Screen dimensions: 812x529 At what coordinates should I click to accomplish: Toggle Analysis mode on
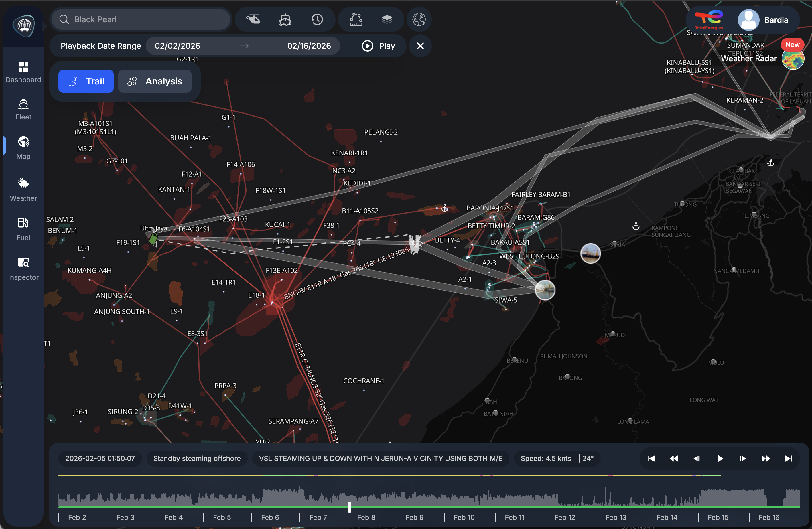(x=155, y=81)
